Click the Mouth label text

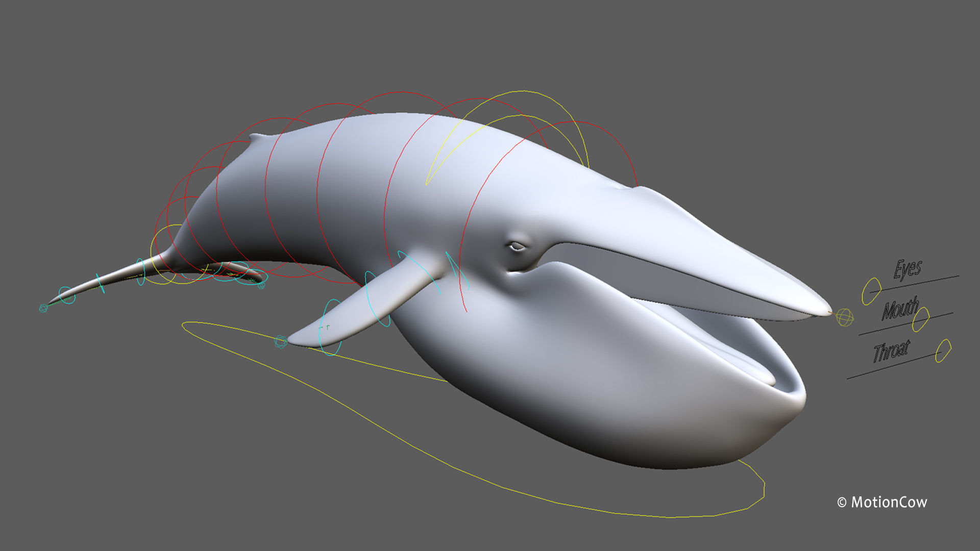click(x=900, y=309)
